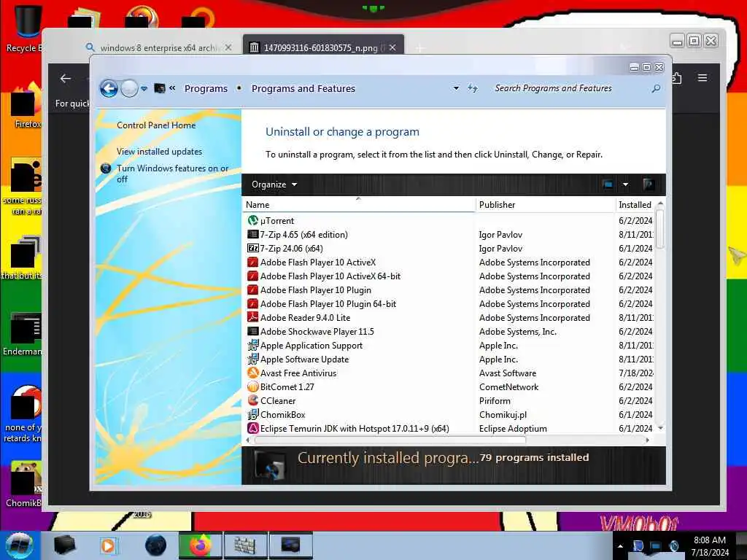This screenshot has height=560, width=747.
Task: Close the windows 8 enterprise x64 tab
Action: coord(228,47)
